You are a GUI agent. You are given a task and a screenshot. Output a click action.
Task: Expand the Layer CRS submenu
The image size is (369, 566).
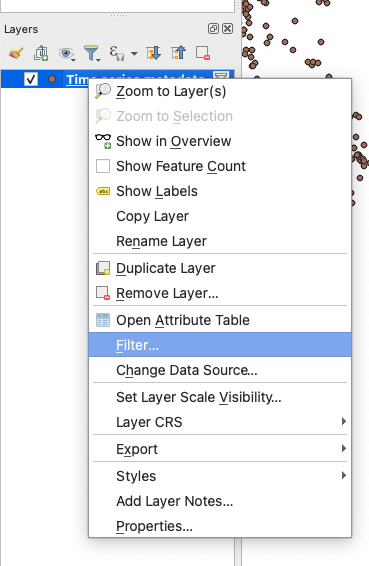coord(344,422)
